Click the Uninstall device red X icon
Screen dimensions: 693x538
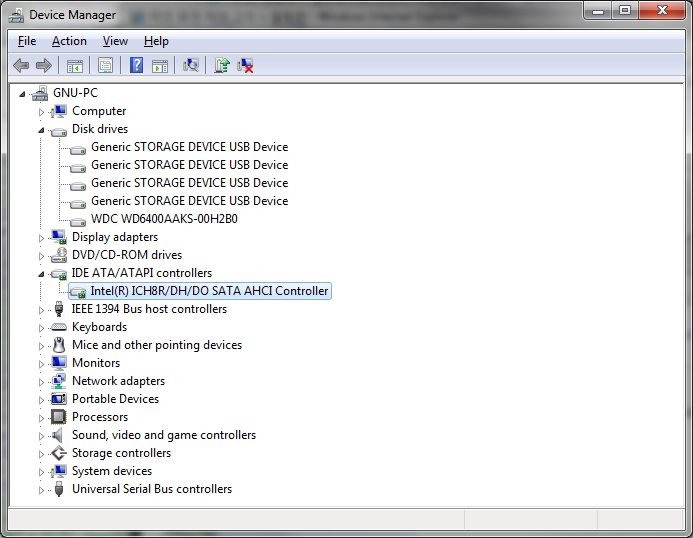(x=245, y=65)
